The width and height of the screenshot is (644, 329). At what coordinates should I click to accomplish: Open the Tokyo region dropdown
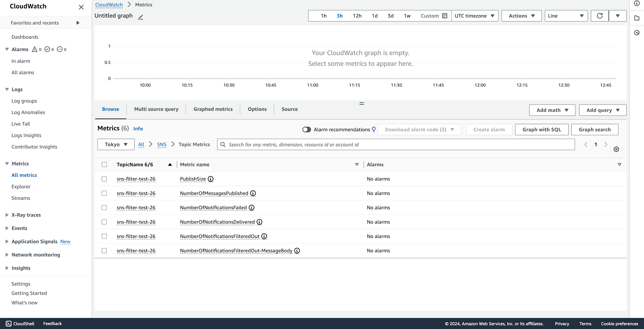pyautogui.click(x=116, y=144)
